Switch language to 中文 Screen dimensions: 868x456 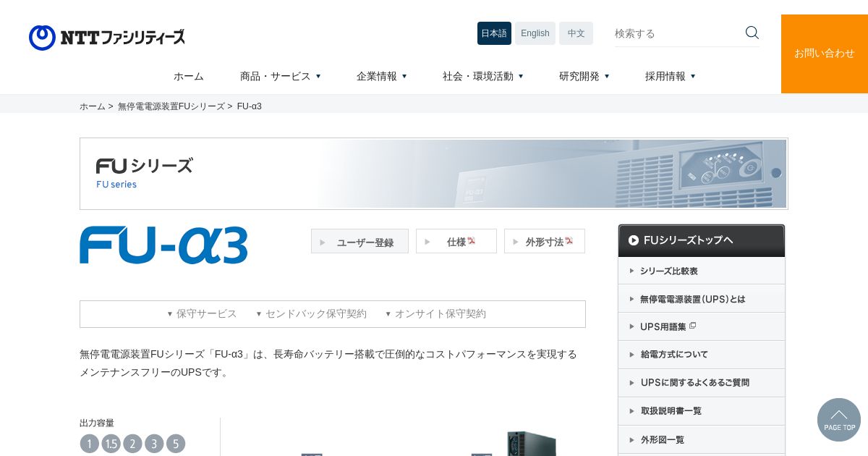576,33
